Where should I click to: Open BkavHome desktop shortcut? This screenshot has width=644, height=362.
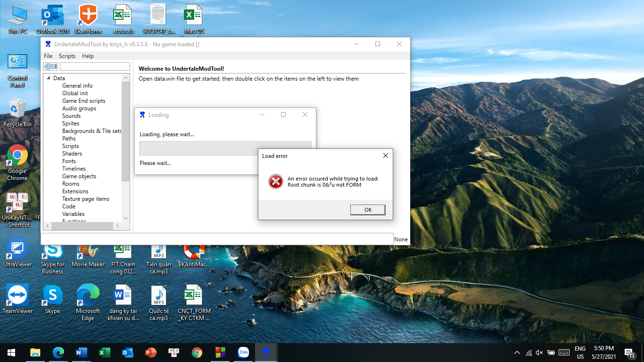point(88,19)
